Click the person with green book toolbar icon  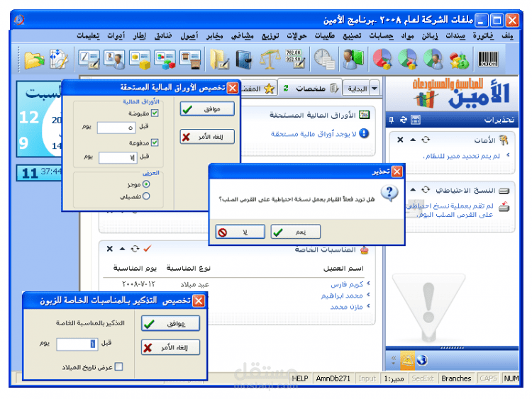[x=353, y=59]
